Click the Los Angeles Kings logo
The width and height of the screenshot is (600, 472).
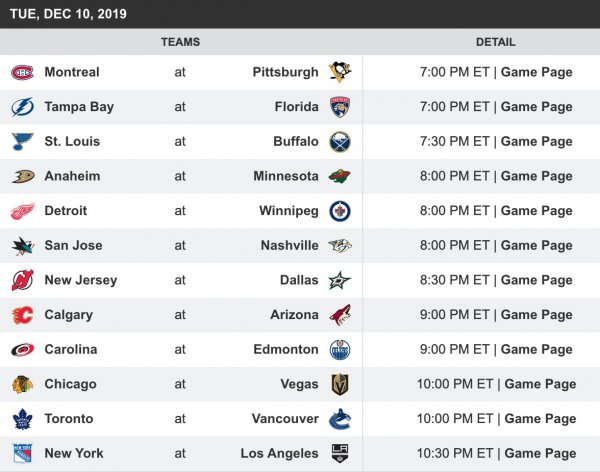point(340,453)
